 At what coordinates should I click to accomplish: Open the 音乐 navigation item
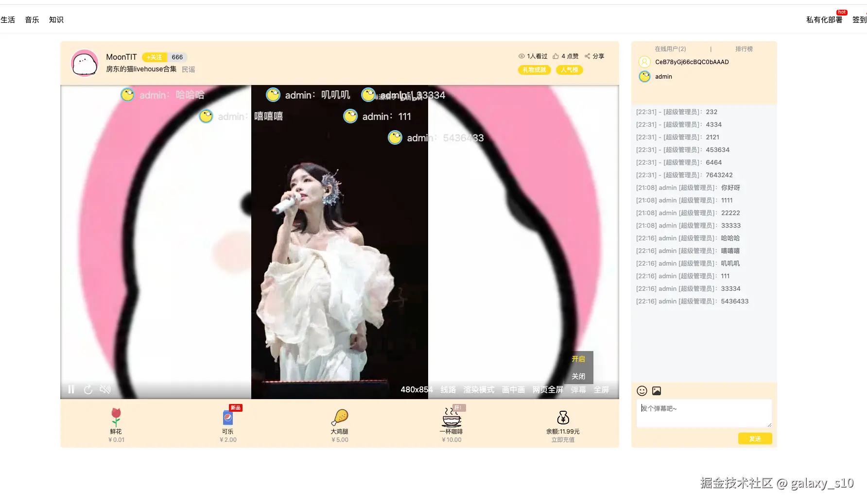click(32, 20)
